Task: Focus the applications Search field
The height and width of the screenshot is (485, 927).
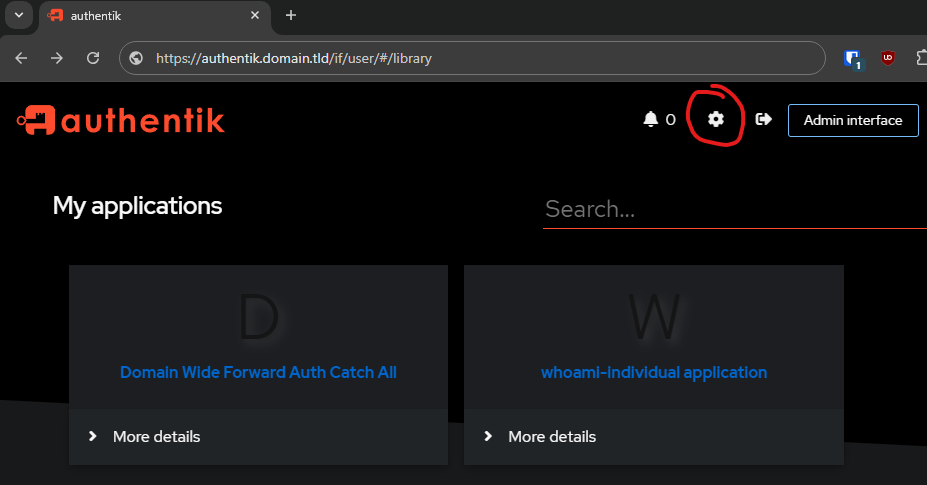Action: click(735, 209)
